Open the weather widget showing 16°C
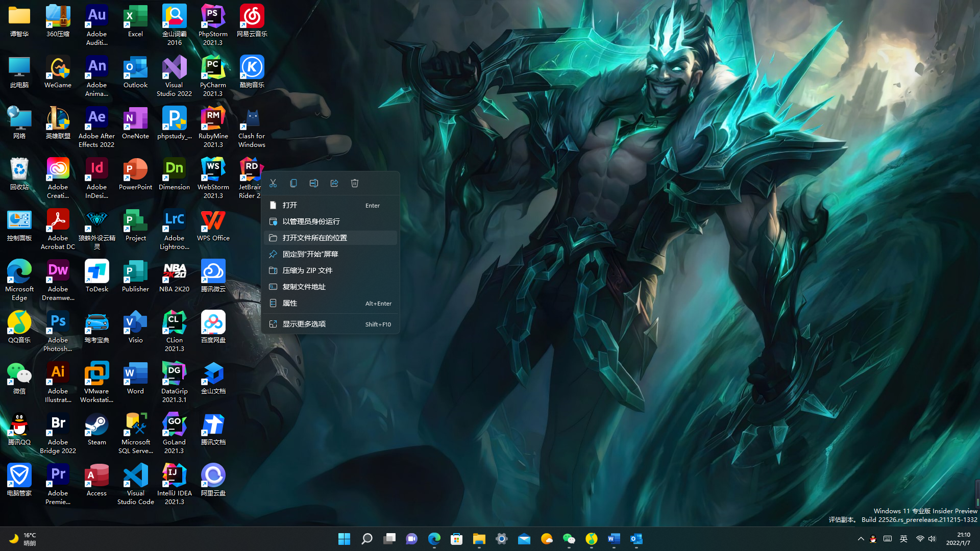 tap(23, 539)
